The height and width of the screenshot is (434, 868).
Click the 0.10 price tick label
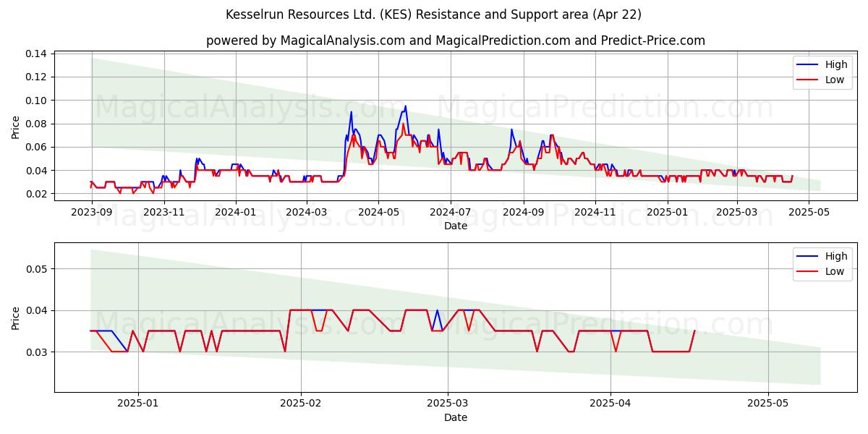coord(36,100)
